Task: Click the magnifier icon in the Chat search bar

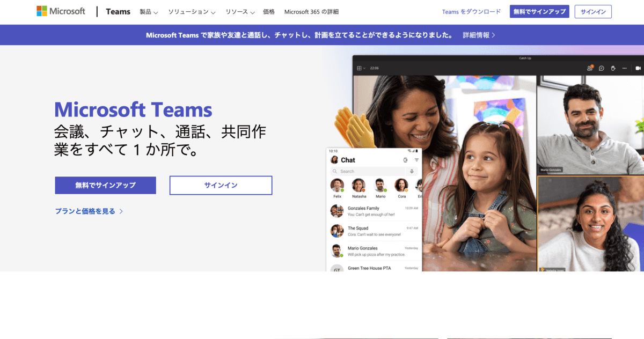Action: (335, 171)
